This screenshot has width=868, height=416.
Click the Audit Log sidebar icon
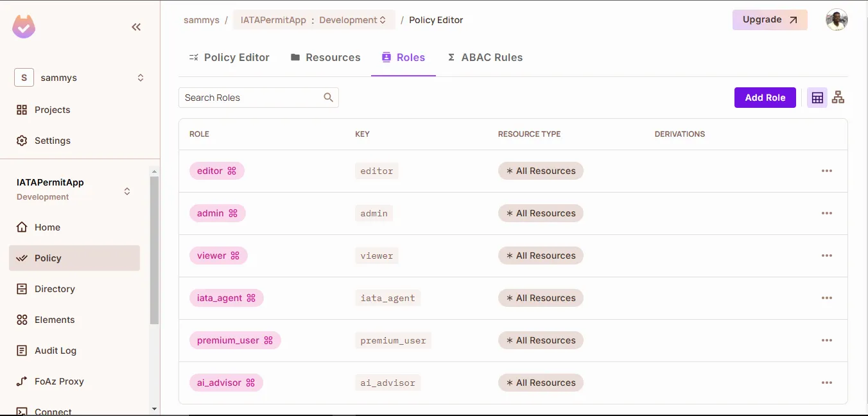point(22,351)
